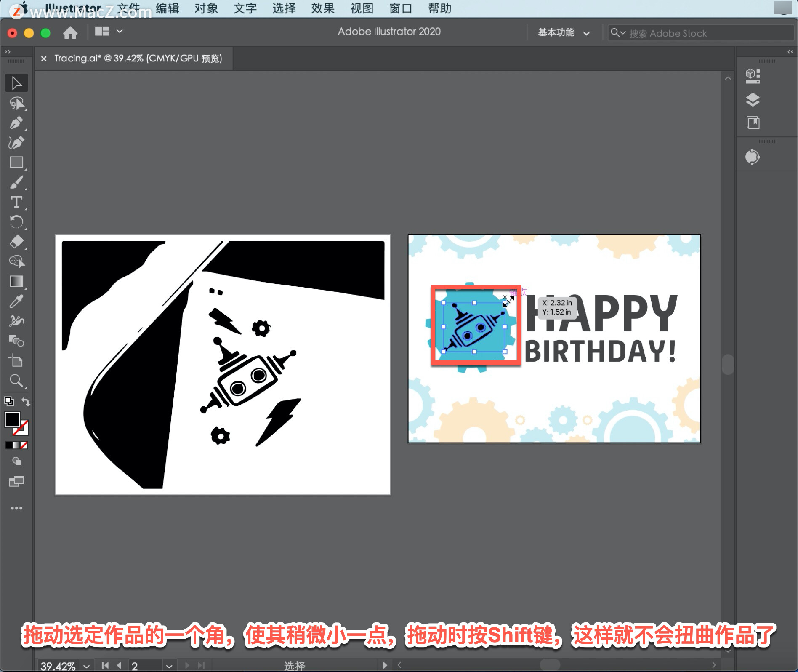
Task: Select the Eyedropper tool
Action: [x=16, y=301]
